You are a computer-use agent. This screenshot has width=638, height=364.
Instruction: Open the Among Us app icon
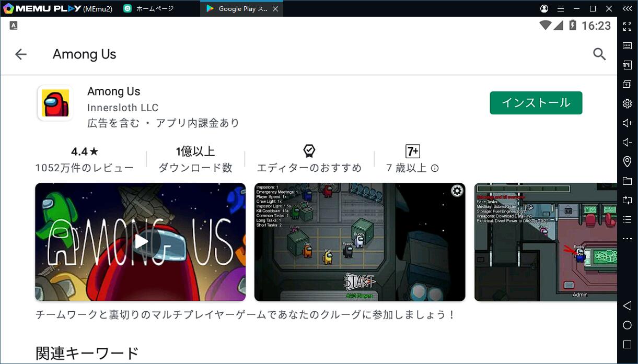point(55,103)
